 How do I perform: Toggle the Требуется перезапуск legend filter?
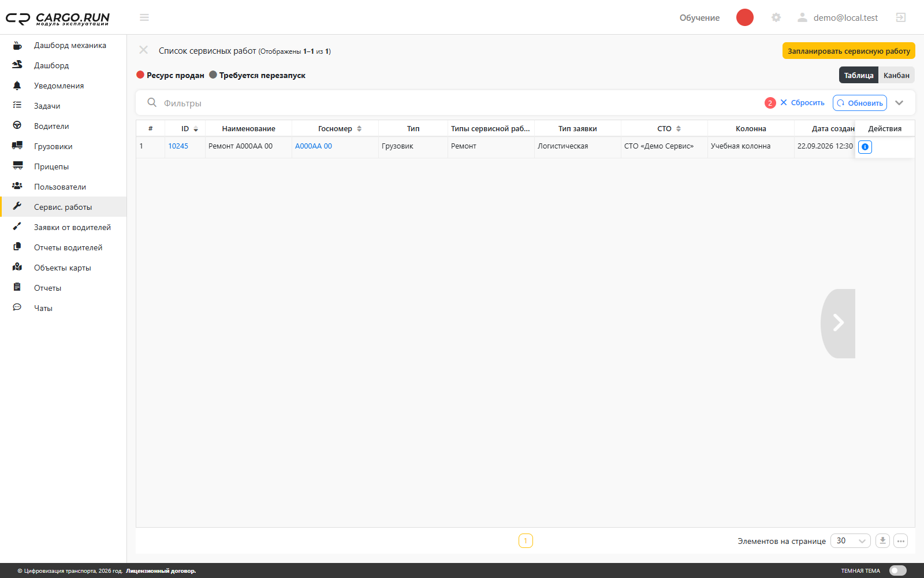(x=258, y=75)
